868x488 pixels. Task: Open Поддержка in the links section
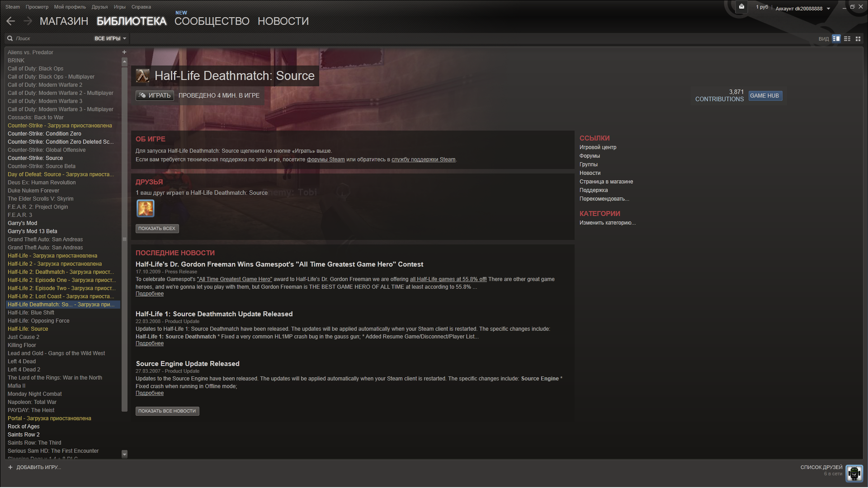click(594, 190)
